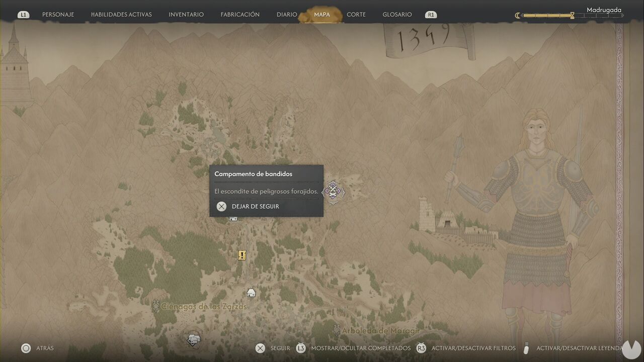Screen dimensions: 644x362
Task: Click the X button icon beside Seguir
Action: pyautogui.click(x=260, y=348)
